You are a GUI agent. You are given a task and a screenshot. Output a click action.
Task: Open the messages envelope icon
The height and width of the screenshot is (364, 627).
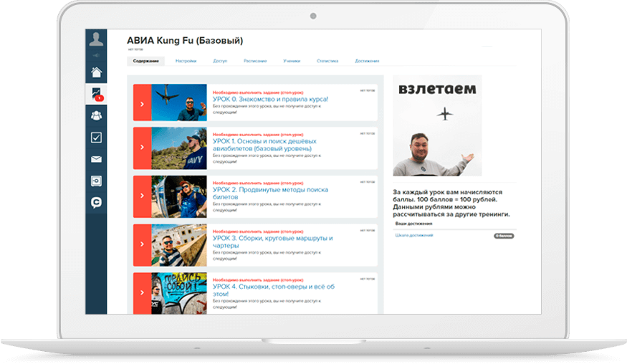tap(96, 159)
